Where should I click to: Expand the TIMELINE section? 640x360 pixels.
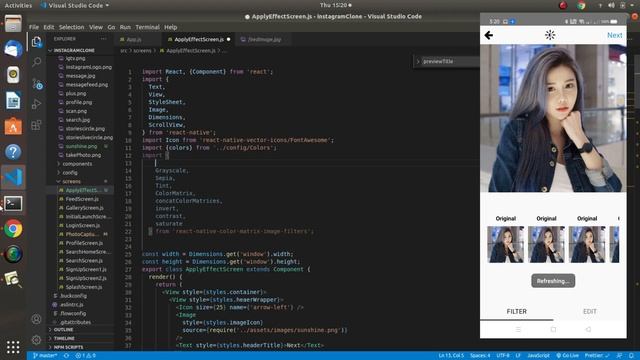pos(64,338)
